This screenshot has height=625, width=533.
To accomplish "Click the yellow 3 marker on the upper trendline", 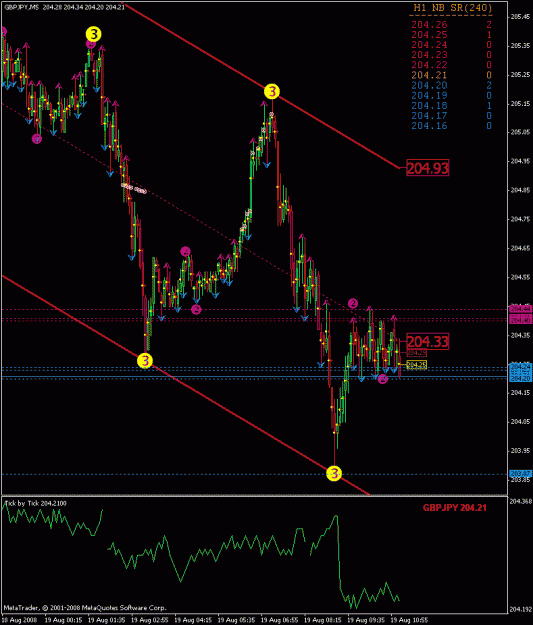I will click(272, 92).
